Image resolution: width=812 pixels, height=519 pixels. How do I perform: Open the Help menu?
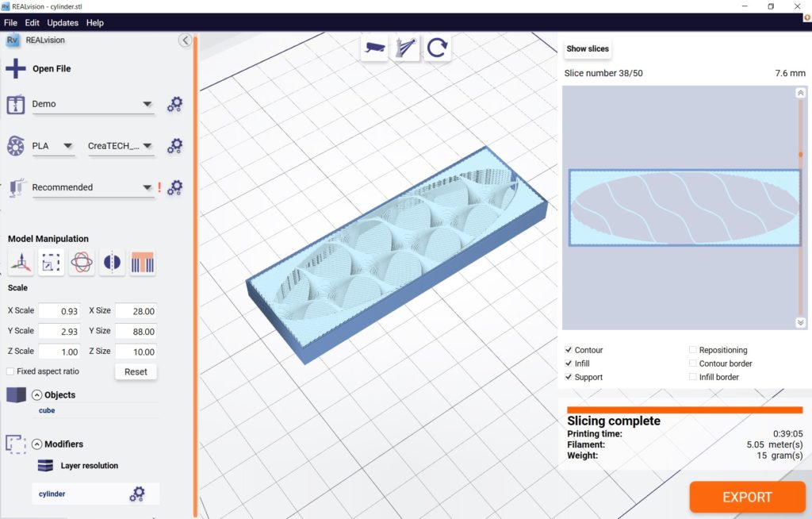(95, 23)
